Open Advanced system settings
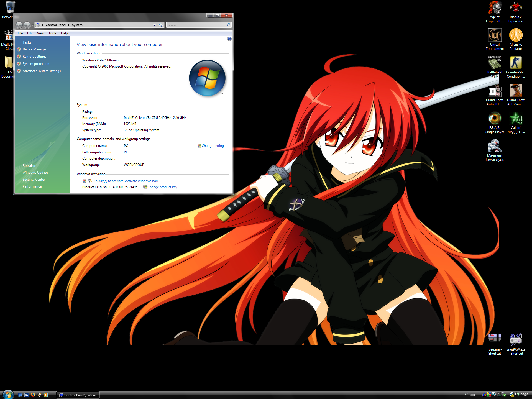 [x=42, y=71]
